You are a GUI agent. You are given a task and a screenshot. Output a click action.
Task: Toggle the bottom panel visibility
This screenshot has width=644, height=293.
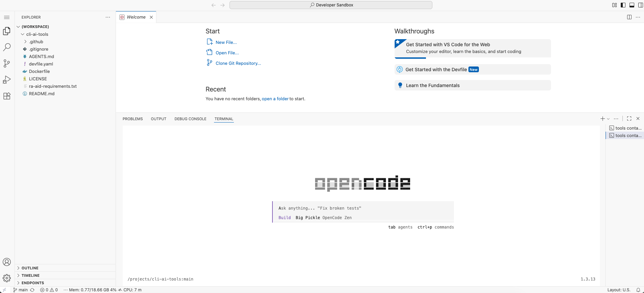click(x=632, y=5)
